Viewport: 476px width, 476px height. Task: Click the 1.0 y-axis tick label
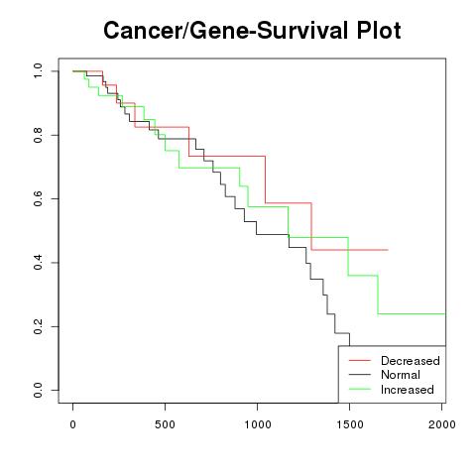pos(38,71)
